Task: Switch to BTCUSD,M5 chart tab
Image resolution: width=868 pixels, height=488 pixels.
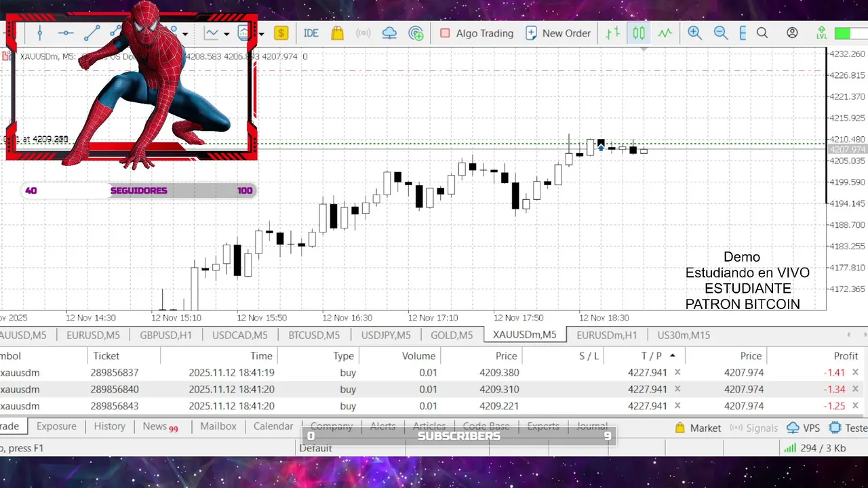Action: click(314, 335)
